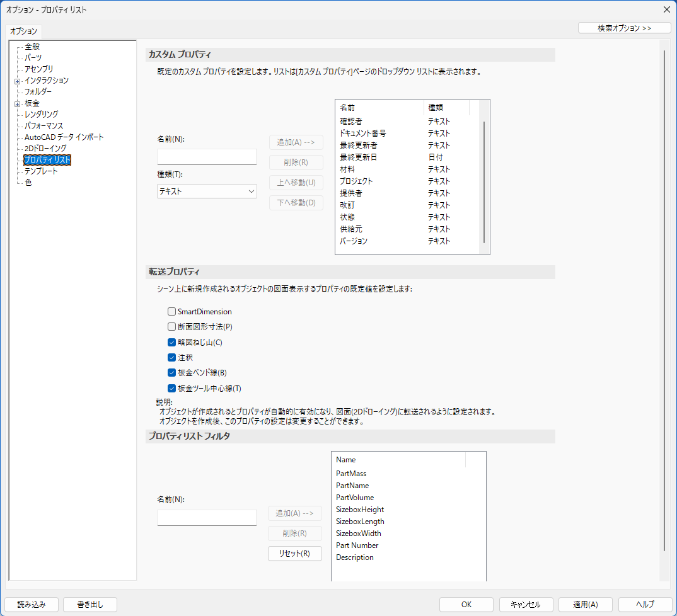Enable the SmartDimension checkbox
Image resolution: width=677 pixels, height=616 pixels.
[171, 312]
